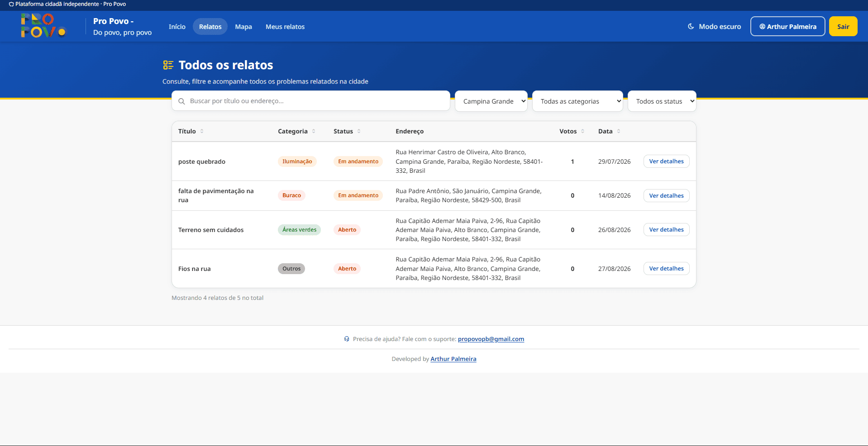Click Aberto status of Terreno sem cuidados

coord(347,230)
